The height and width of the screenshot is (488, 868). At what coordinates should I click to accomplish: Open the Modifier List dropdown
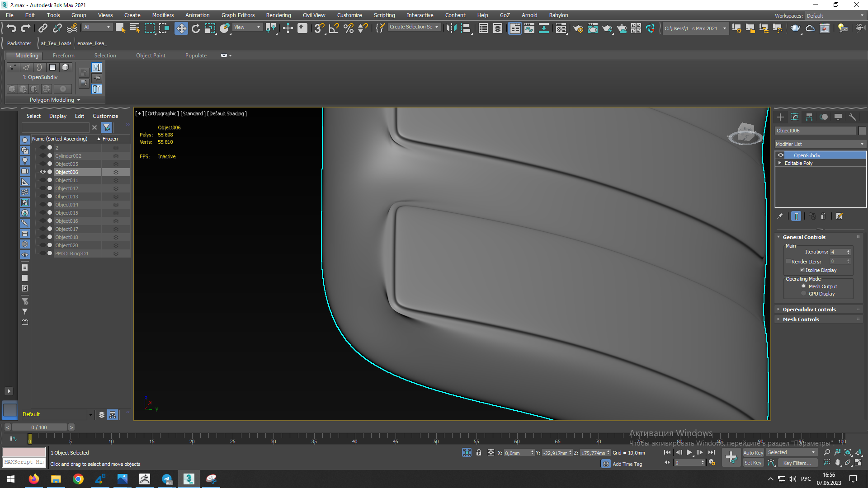tap(820, 144)
